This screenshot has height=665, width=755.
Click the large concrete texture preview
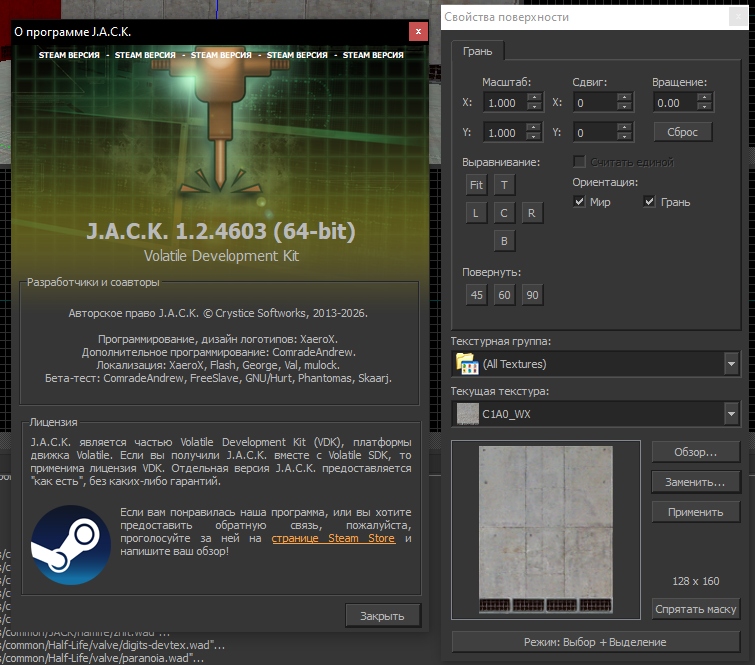point(546,530)
